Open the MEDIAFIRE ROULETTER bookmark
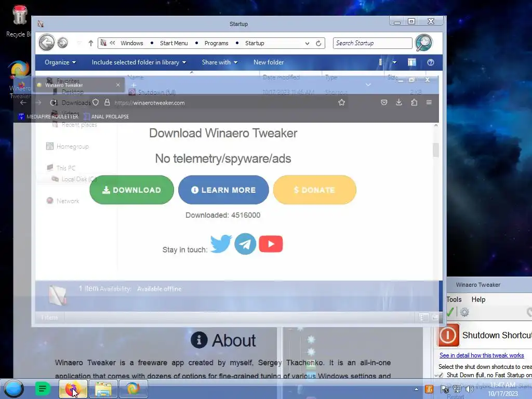The height and width of the screenshot is (399, 532). (48, 116)
